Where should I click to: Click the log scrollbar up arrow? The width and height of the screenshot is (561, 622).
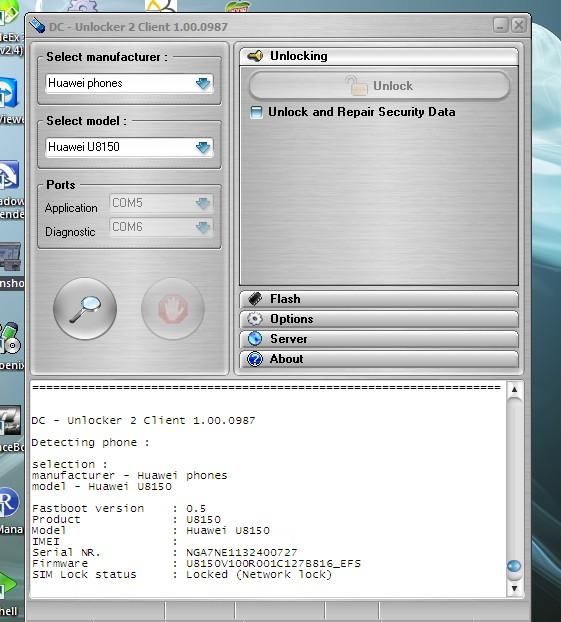click(x=514, y=390)
